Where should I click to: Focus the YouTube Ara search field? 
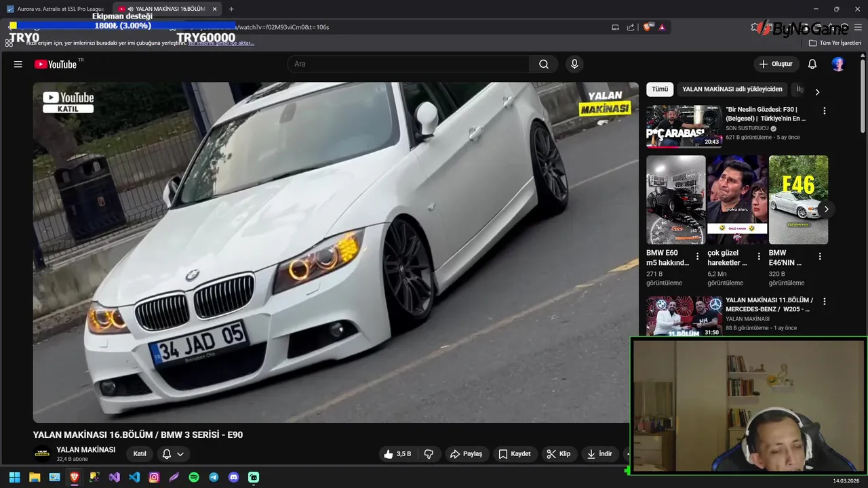pos(408,64)
